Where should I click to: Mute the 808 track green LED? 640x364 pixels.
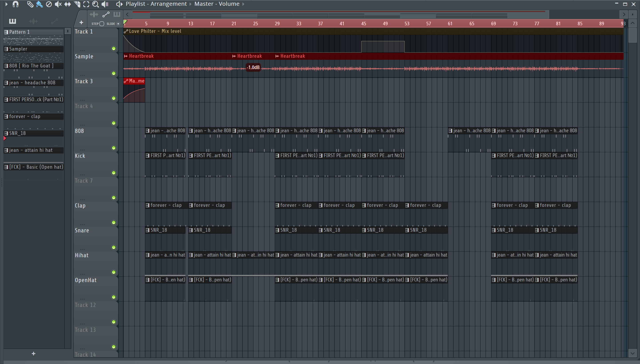click(114, 148)
